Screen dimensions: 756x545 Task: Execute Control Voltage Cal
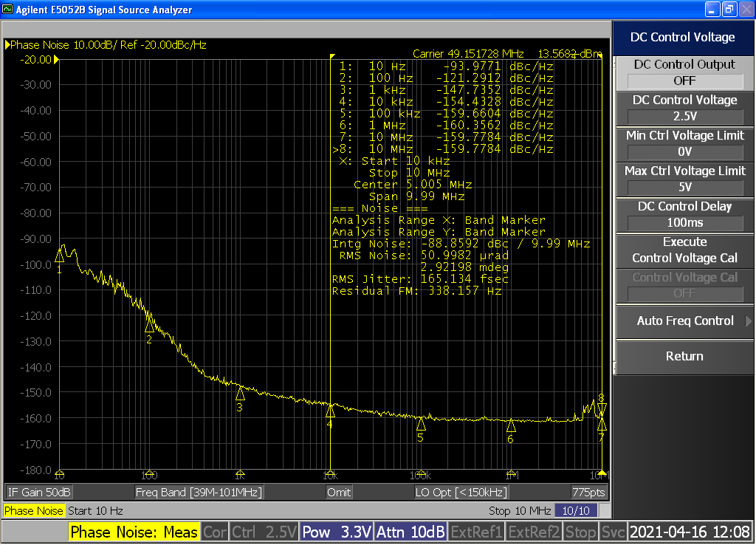[x=684, y=250]
